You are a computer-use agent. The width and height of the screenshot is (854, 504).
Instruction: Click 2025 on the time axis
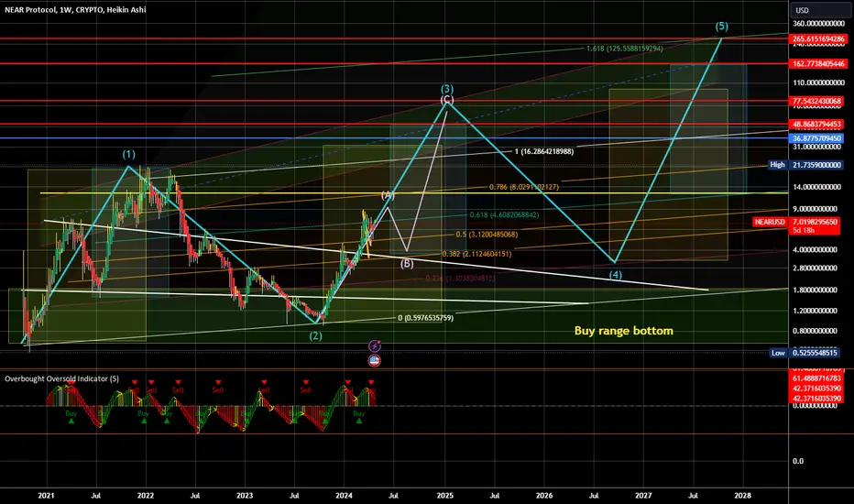coord(445,495)
